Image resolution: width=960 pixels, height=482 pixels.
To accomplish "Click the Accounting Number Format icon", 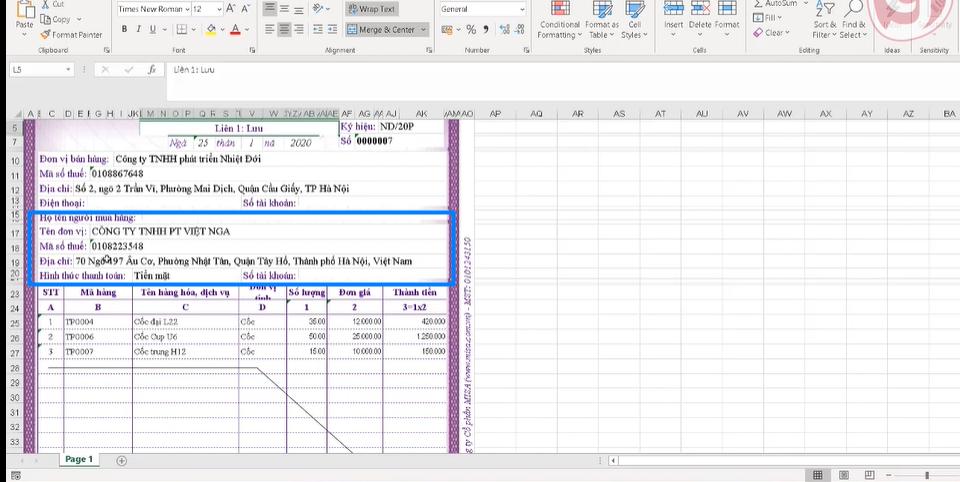I will coord(447,29).
